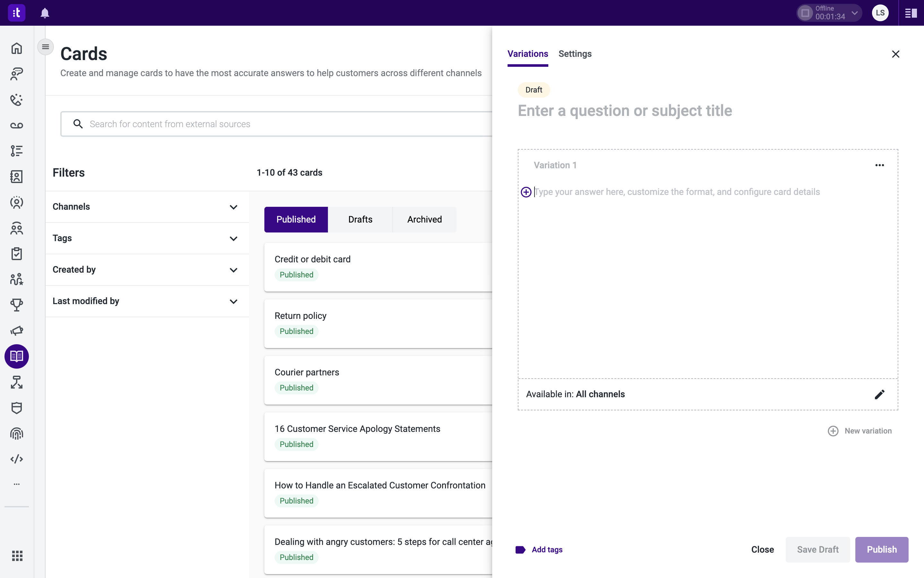Open the megaphone icon in the sidebar
Image resolution: width=924 pixels, height=578 pixels.
(x=16, y=331)
